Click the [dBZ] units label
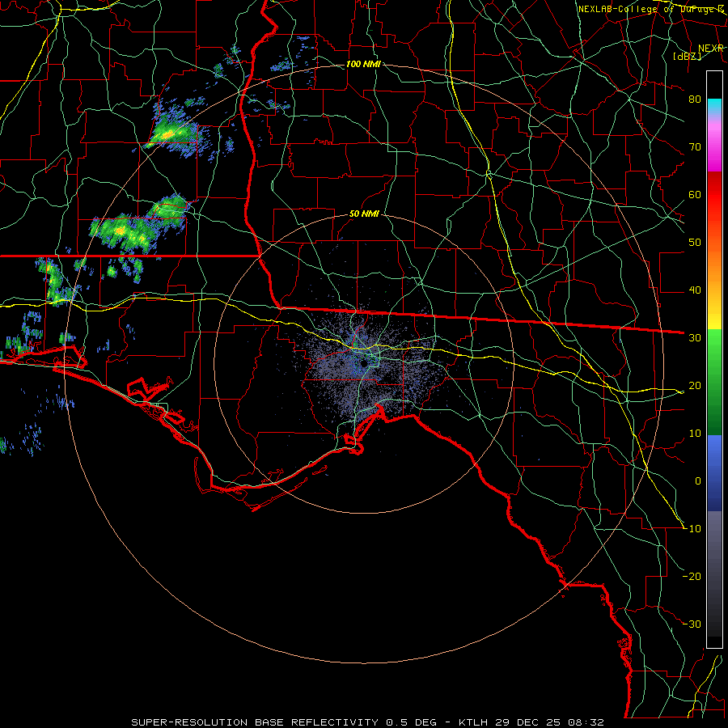This screenshot has width=728, height=728. point(687,56)
